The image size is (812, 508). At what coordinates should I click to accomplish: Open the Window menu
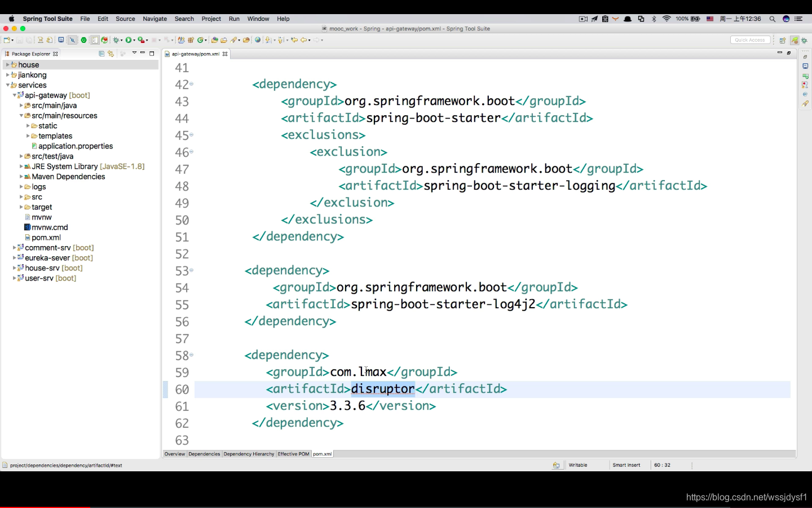pyautogui.click(x=258, y=19)
